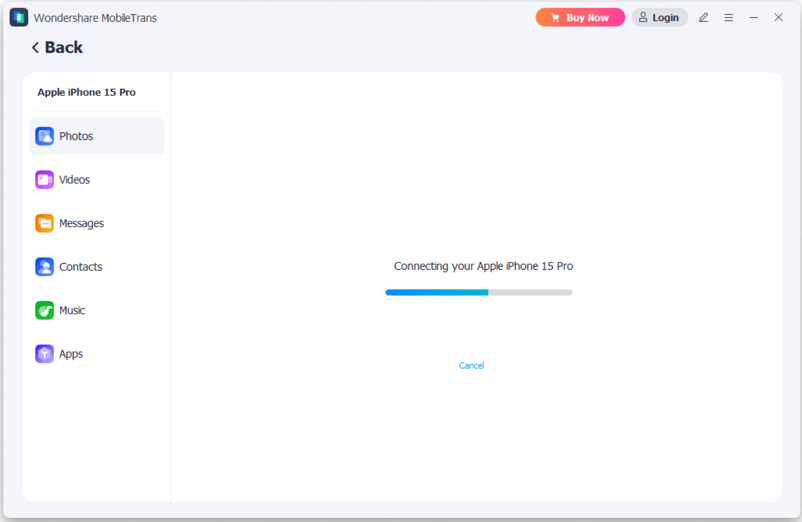Screen dimensions: 802x522
Task: Click the green Music icon
Action: (x=44, y=310)
